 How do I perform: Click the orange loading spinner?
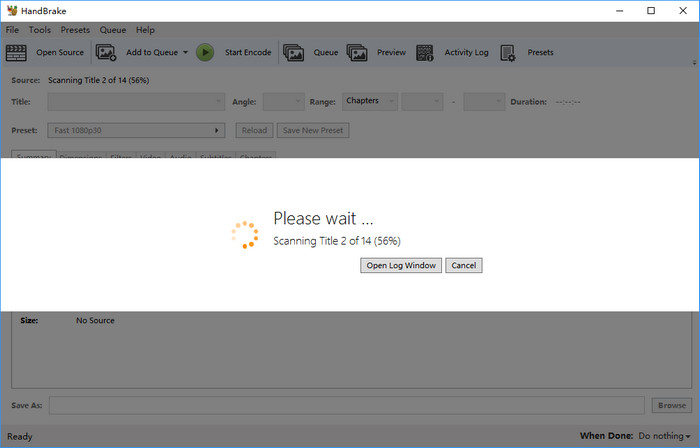(x=245, y=234)
